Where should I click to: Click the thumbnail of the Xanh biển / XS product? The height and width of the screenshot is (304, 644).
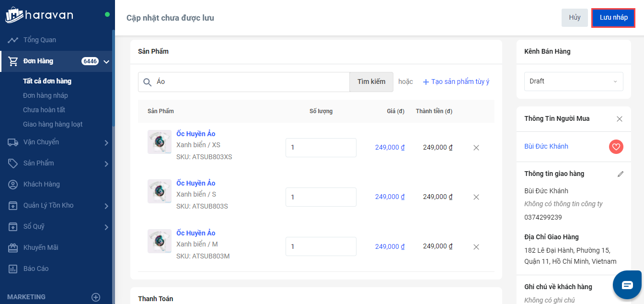point(160,142)
